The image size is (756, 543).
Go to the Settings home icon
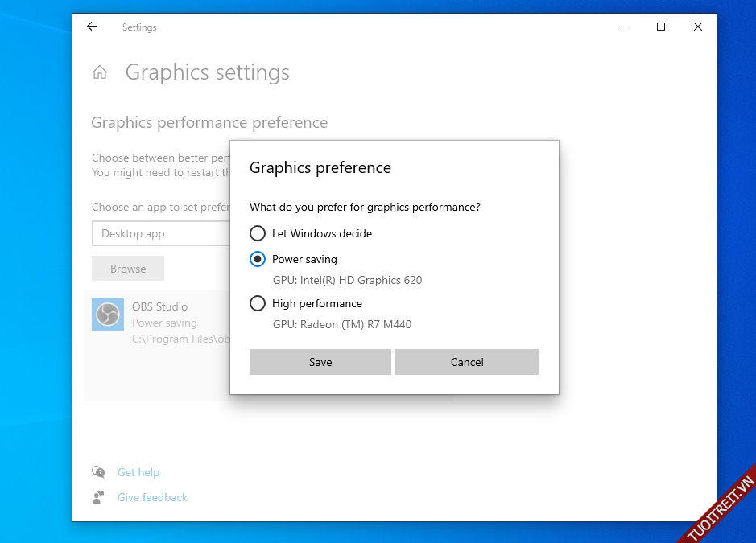point(100,72)
